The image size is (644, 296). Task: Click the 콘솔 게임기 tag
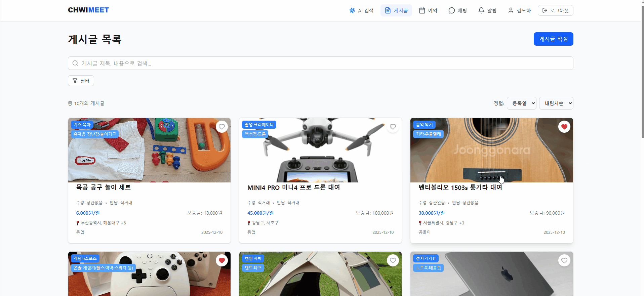103,268
